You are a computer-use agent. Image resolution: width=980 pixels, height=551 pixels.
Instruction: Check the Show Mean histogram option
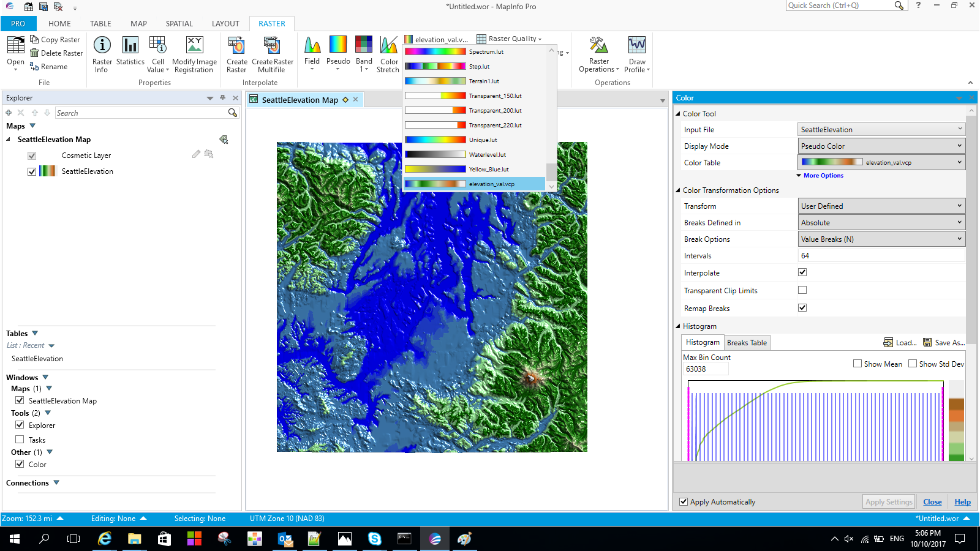[x=858, y=363]
